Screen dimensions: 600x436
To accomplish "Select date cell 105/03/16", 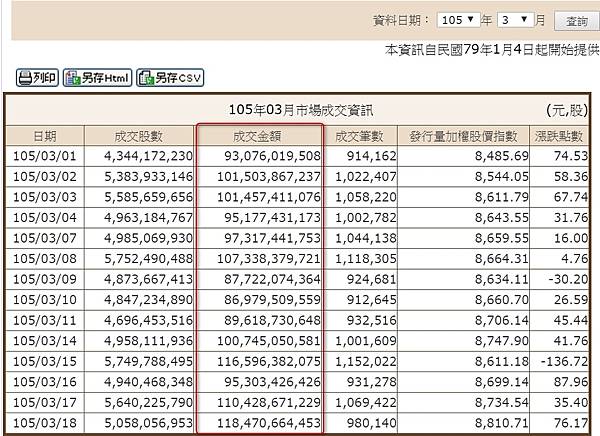I will (45, 382).
